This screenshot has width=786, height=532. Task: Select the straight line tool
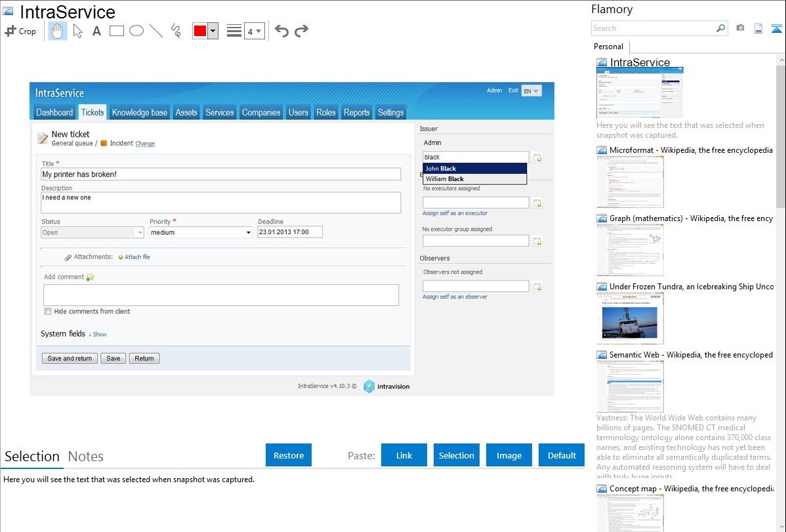pos(156,31)
